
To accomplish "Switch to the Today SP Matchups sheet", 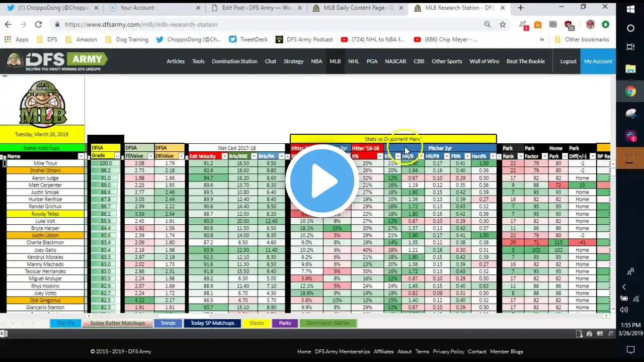I will pos(212,323).
